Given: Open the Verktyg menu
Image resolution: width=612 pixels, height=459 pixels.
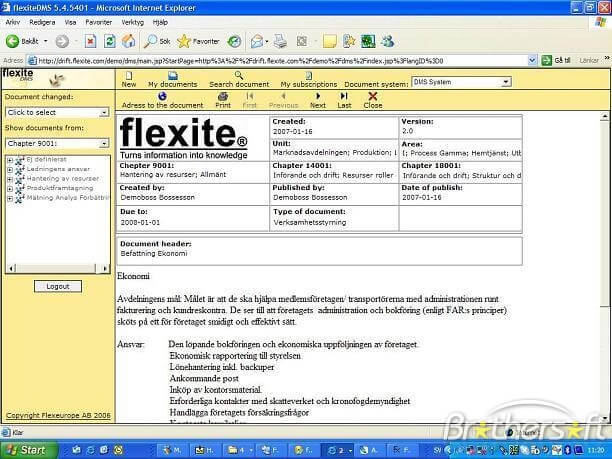Looking at the screenshot, I should pos(132,22).
